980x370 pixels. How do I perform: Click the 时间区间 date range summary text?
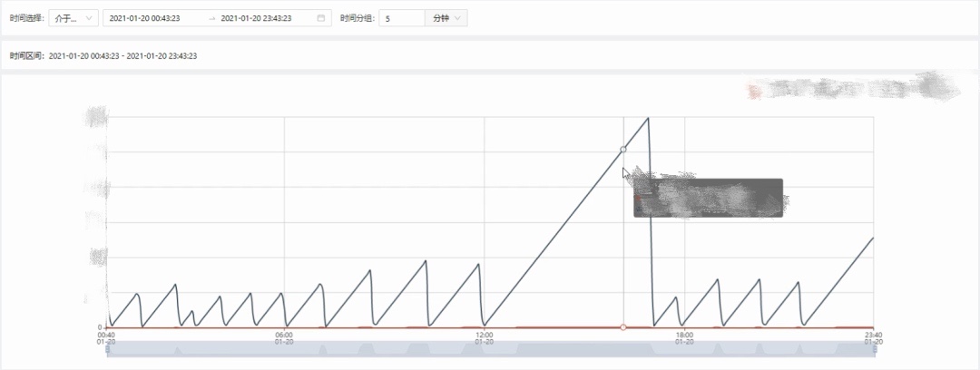(x=103, y=55)
